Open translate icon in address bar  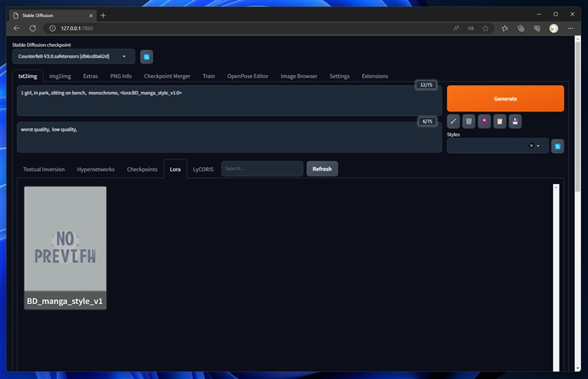(x=470, y=28)
